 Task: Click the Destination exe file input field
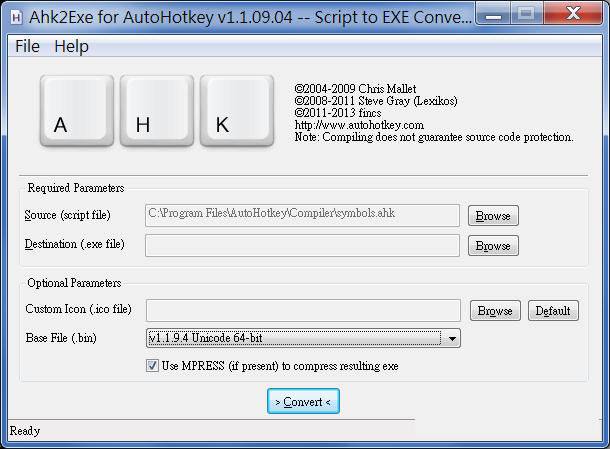click(302, 245)
